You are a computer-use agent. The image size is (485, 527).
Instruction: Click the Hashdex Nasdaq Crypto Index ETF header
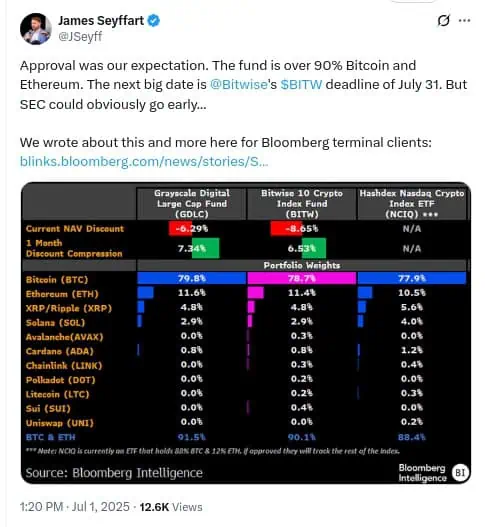pyautogui.click(x=412, y=204)
